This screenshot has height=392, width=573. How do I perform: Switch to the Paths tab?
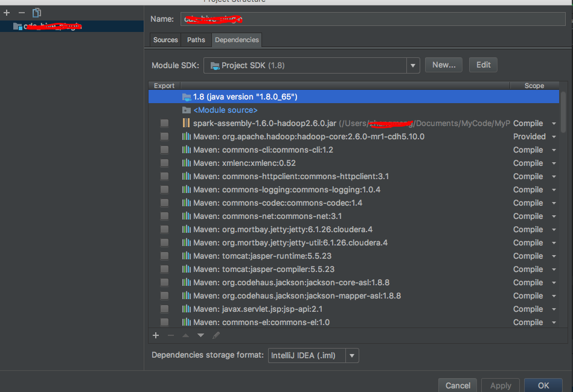pyautogui.click(x=196, y=40)
